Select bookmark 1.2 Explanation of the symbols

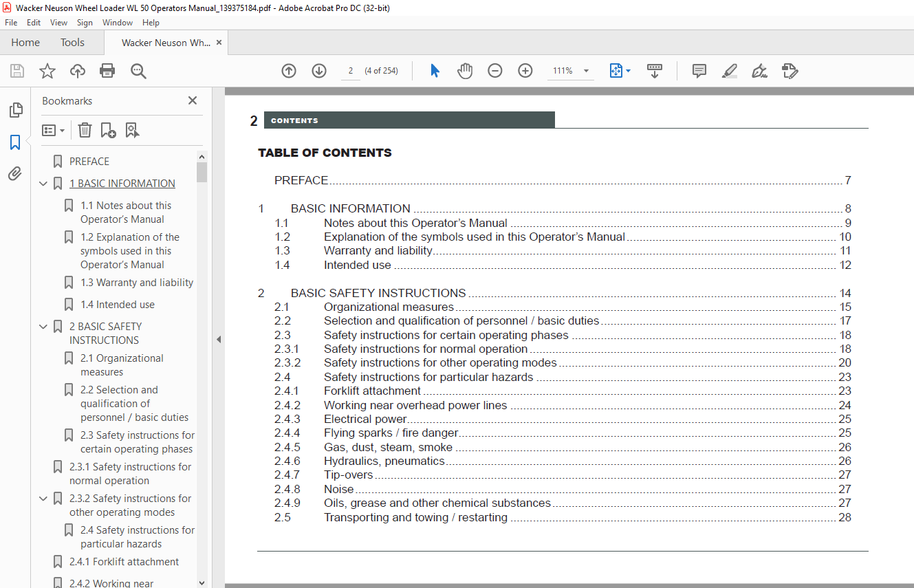130,251
